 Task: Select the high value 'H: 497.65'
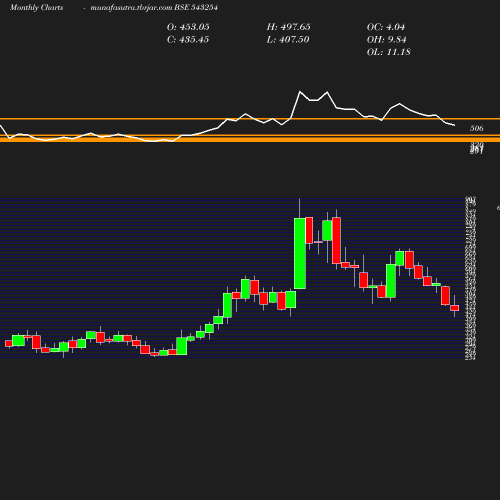pyautogui.click(x=288, y=27)
